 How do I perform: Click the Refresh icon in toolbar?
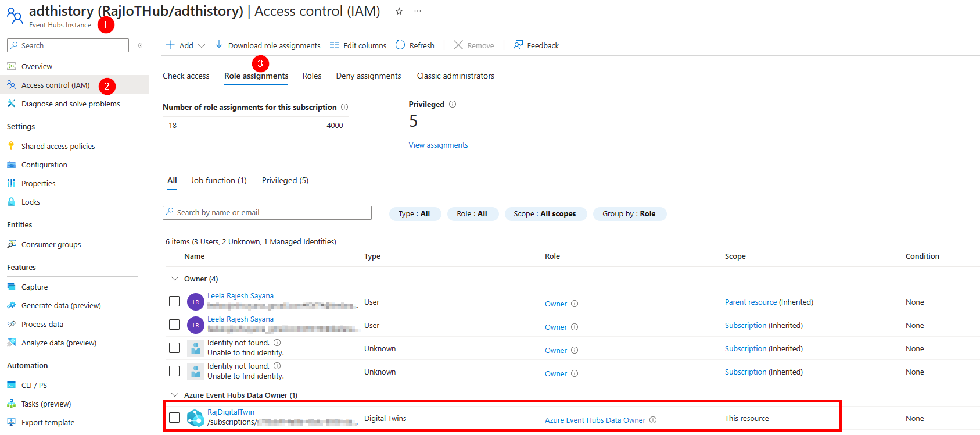(x=400, y=45)
